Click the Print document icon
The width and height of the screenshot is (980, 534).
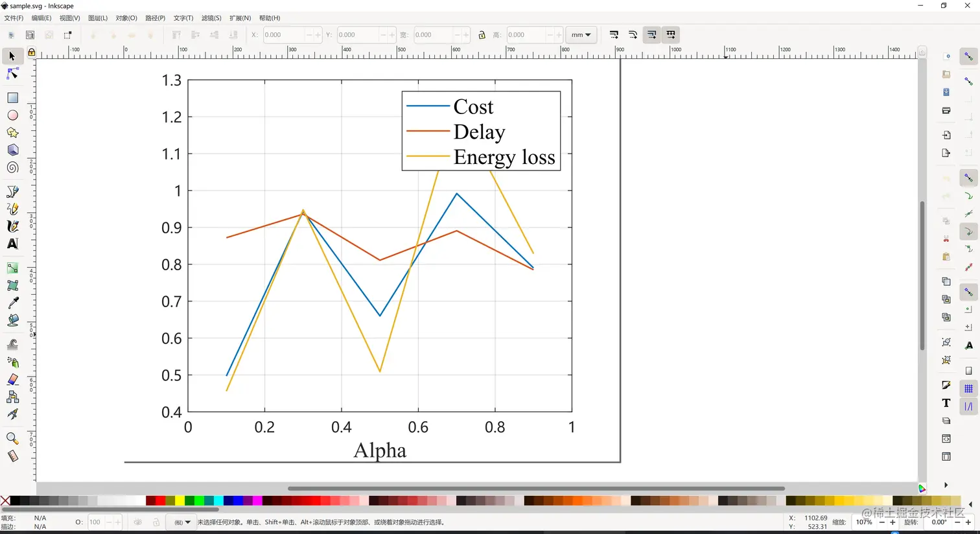pyautogui.click(x=946, y=110)
